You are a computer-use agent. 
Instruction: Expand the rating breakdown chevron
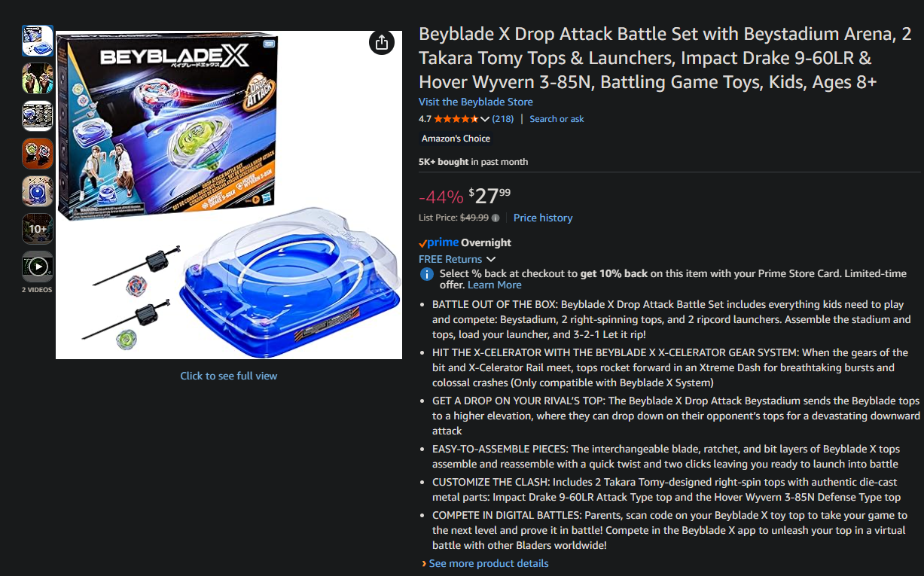[x=485, y=119]
